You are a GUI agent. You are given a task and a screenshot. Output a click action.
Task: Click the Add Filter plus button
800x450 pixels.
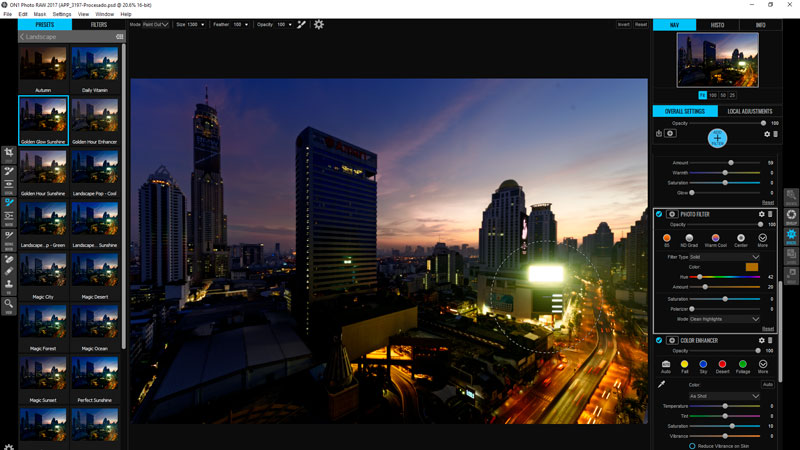717,137
